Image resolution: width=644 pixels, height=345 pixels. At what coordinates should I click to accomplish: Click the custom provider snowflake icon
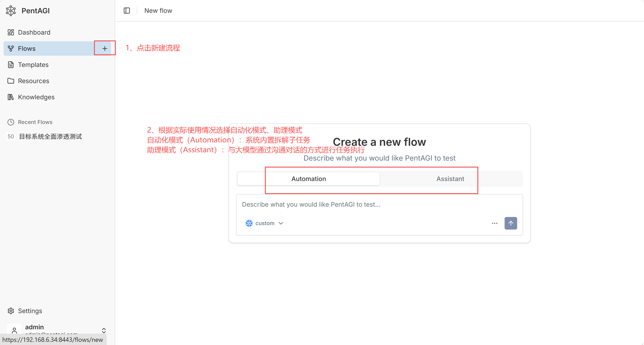pos(249,223)
